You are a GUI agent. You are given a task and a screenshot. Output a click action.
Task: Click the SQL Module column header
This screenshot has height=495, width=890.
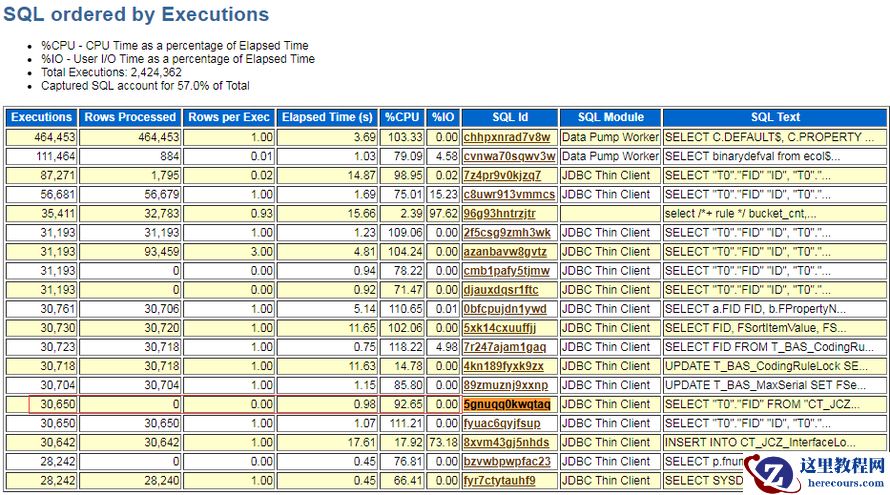[x=610, y=118]
